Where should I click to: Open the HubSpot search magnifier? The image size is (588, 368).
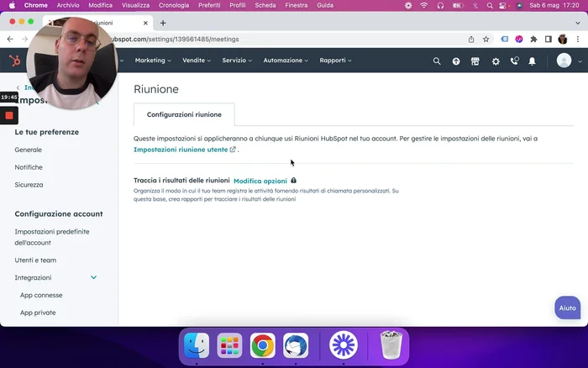(x=437, y=60)
